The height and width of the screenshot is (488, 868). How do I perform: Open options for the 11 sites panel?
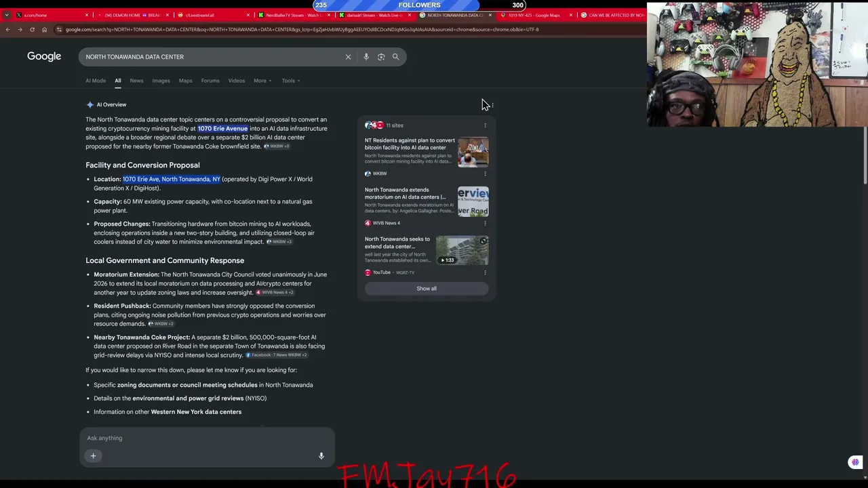pyautogui.click(x=485, y=125)
